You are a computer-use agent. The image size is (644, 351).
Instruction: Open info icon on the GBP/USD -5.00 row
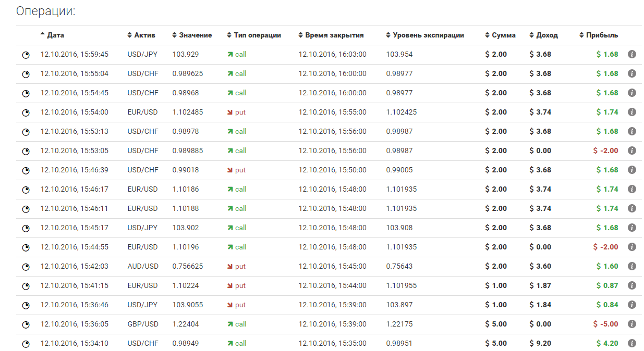(x=631, y=324)
